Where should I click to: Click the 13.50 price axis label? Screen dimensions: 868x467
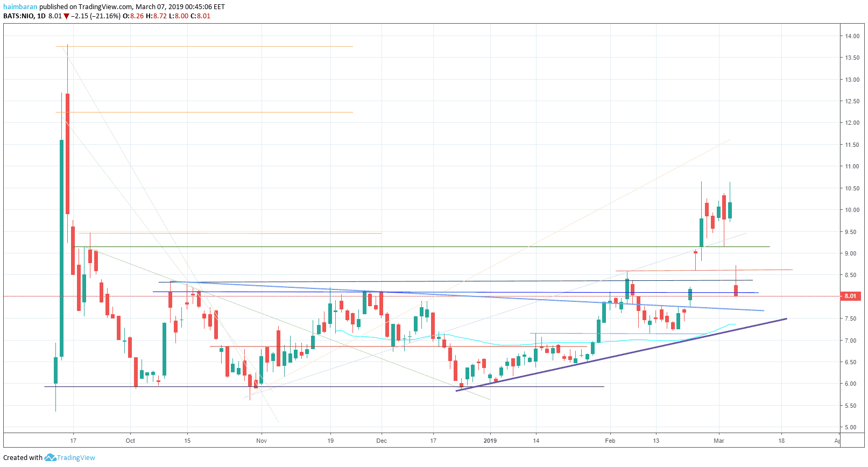click(x=852, y=58)
